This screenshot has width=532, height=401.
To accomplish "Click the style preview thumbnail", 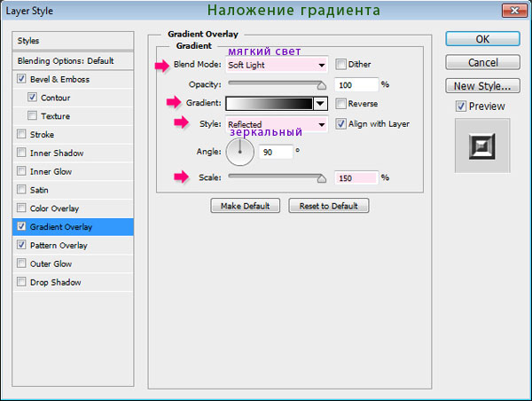I will [482, 146].
